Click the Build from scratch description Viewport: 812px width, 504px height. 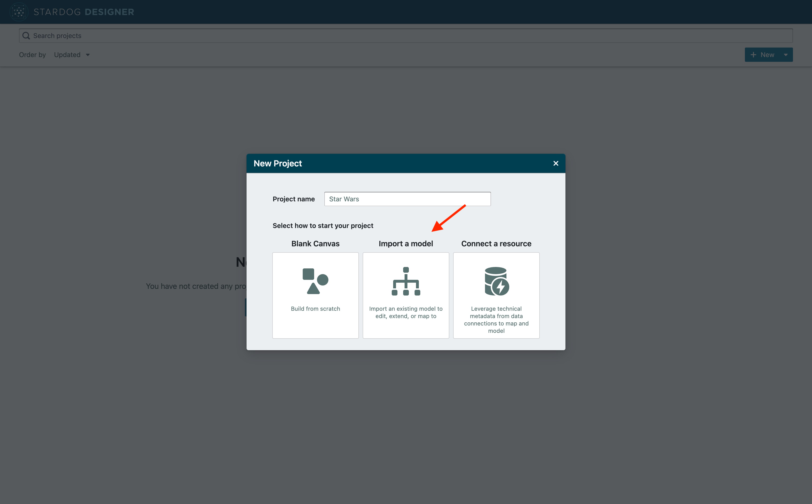click(315, 309)
